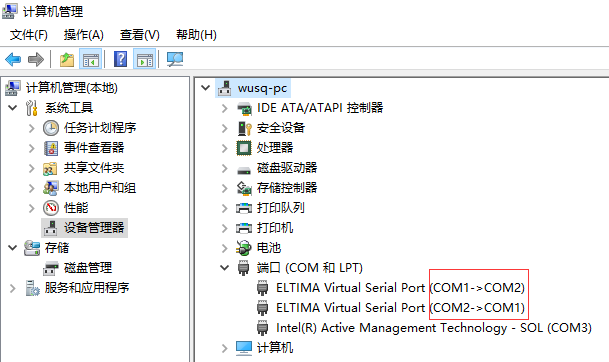Collapse the 存储 tree node
Image resolution: width=609 pixels, height=362 pixels.
tap(13, 248)
